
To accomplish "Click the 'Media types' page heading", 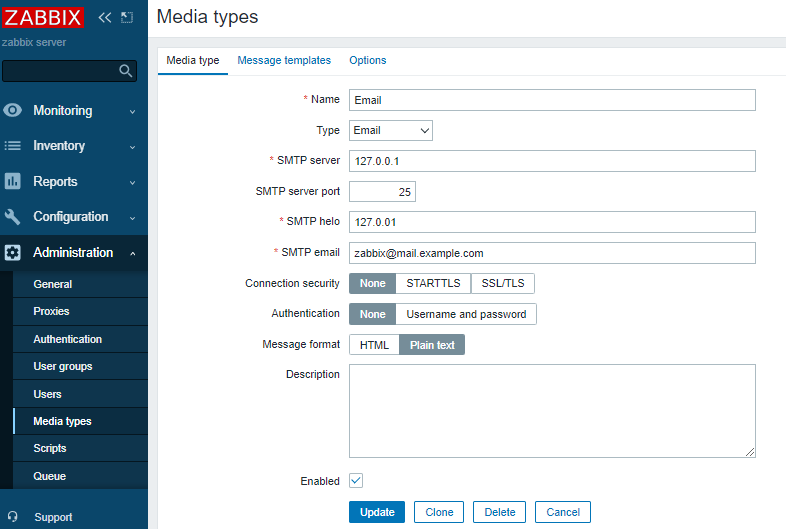I will tap(208, 17).
